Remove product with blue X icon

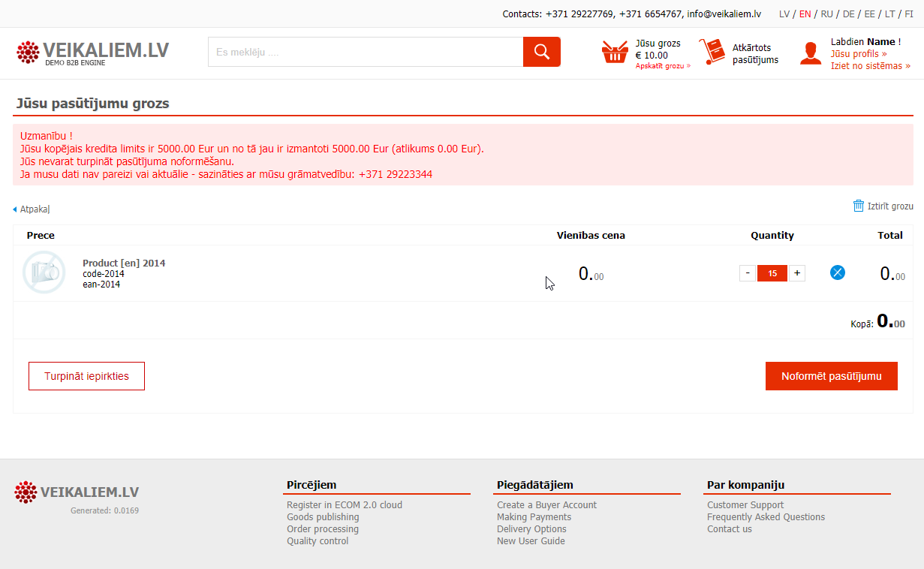tap(838, 272)
